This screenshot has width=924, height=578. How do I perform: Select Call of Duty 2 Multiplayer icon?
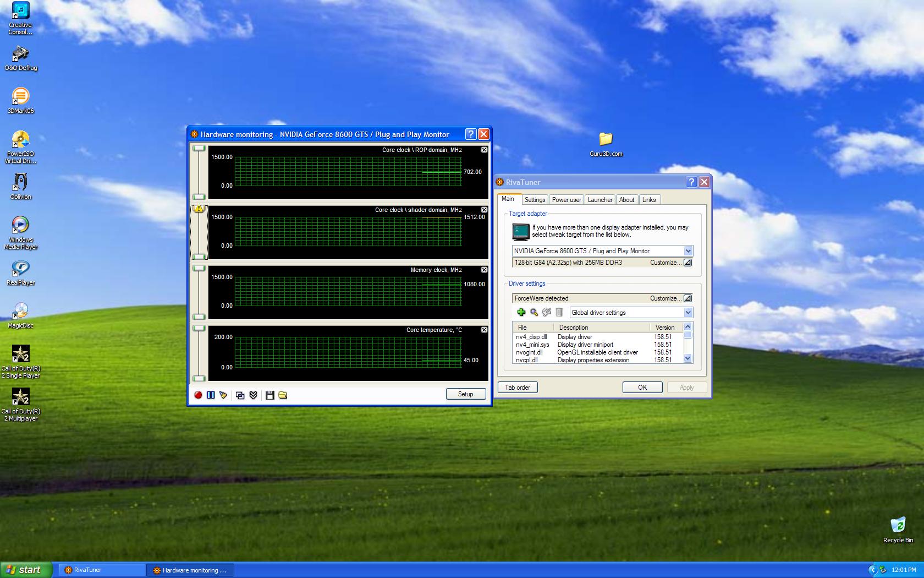pos(20,405)
